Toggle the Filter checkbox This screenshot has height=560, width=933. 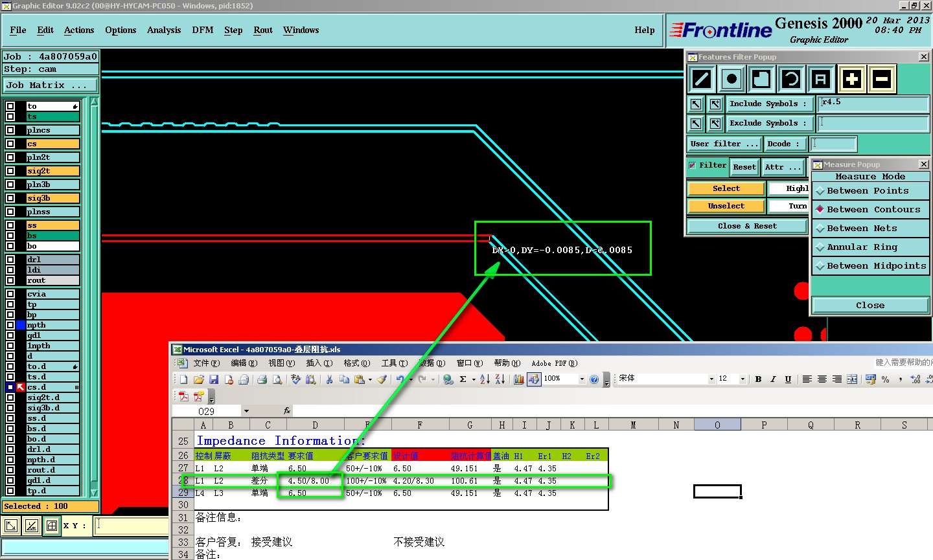click(x=693, y=166)
